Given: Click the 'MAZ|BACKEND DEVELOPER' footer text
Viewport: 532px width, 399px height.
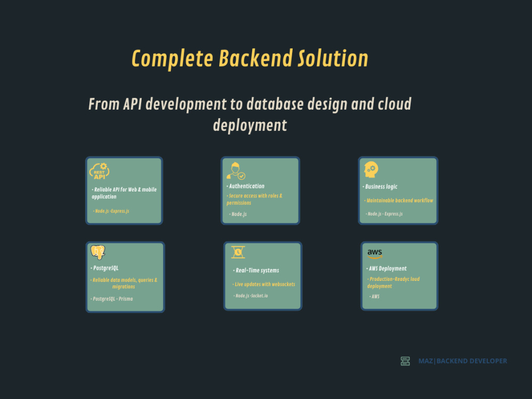Looking at the screenshot, I should point(463,361).
